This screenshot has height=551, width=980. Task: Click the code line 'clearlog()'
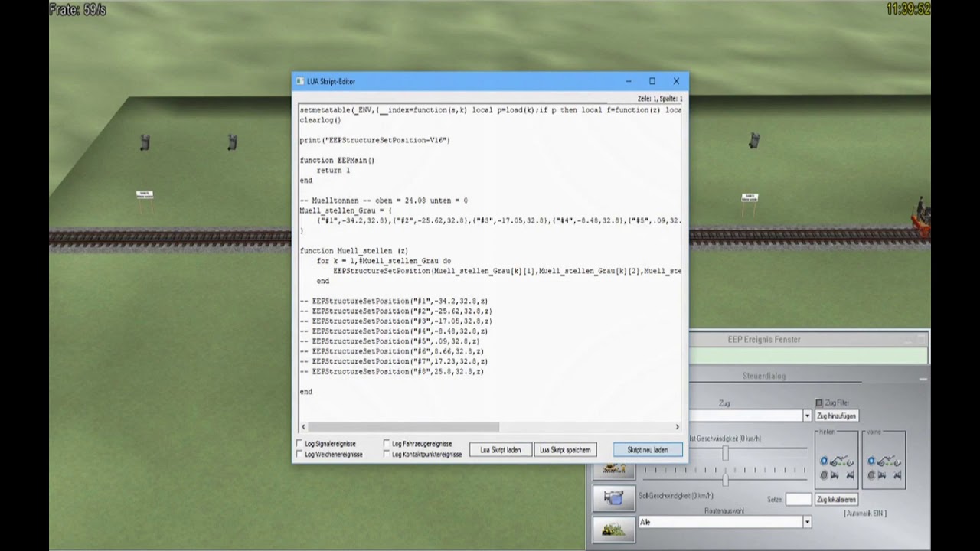320,120
